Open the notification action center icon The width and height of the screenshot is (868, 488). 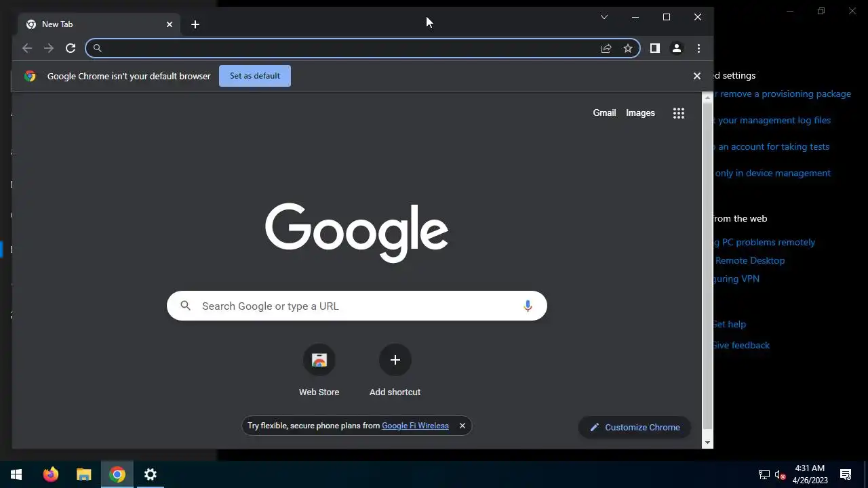tap(846, 474)
